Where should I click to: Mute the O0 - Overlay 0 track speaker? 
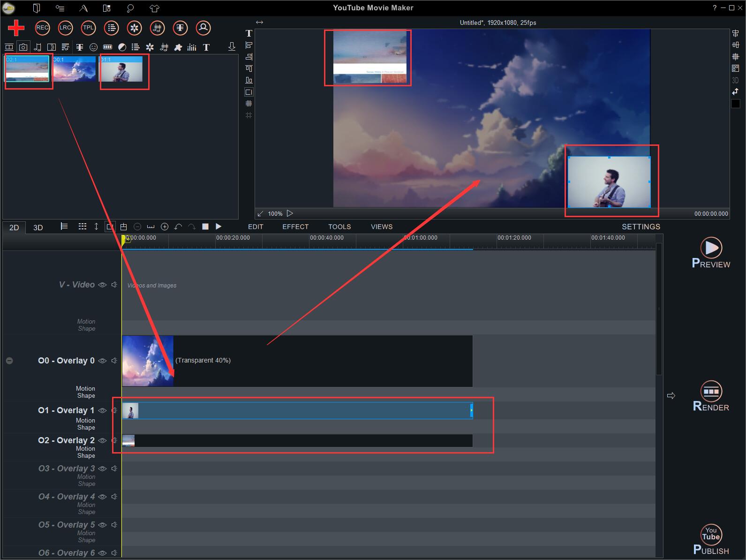coord(114,361)
